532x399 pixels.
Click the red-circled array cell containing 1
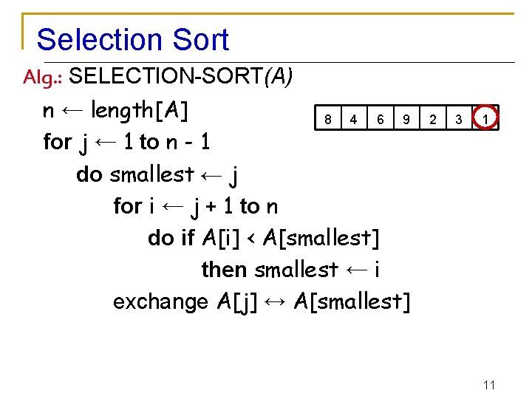(x=485, y=118)
